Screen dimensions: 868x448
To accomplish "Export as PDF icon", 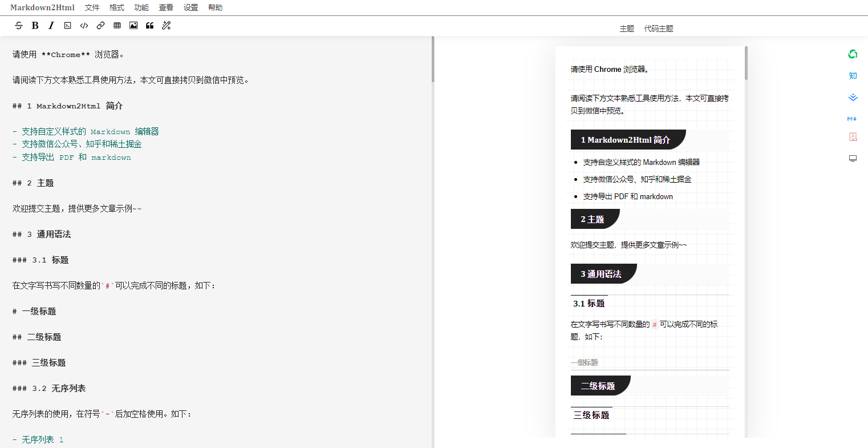I will (853, 137).
